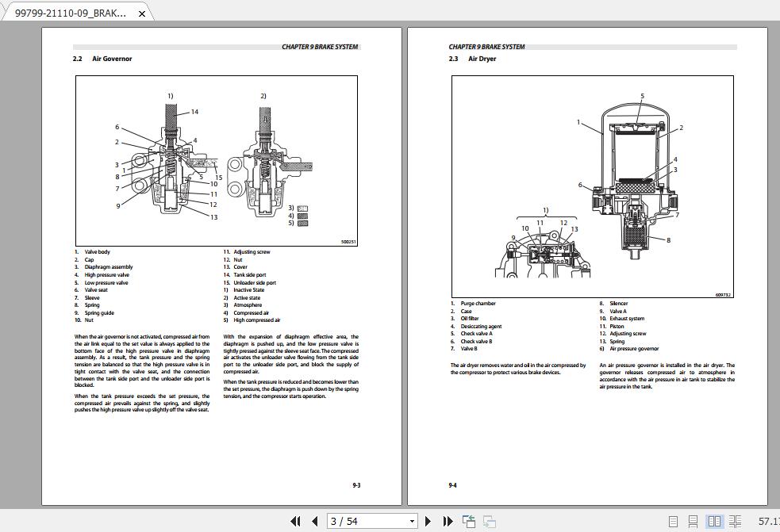Select continuous scrolling layout
The width and height of the screenshot is (780, 532).
click(x=694, y=521)
